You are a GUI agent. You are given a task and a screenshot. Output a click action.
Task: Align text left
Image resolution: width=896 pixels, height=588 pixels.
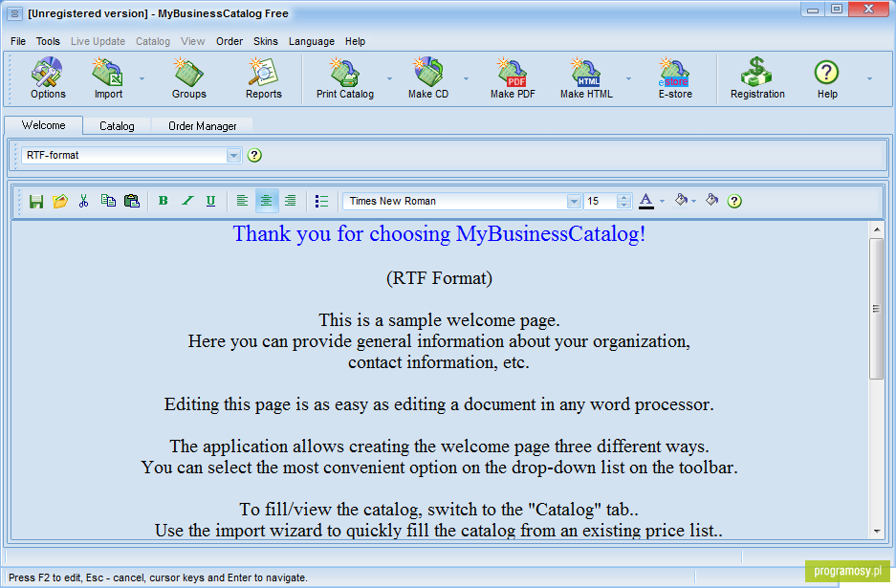(x=242, y=201)
